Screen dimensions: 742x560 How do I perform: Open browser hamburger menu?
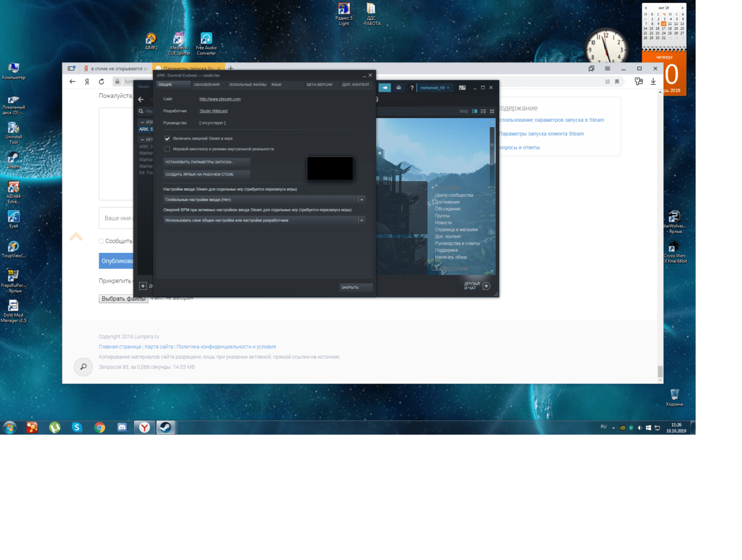tap(608, 68)
